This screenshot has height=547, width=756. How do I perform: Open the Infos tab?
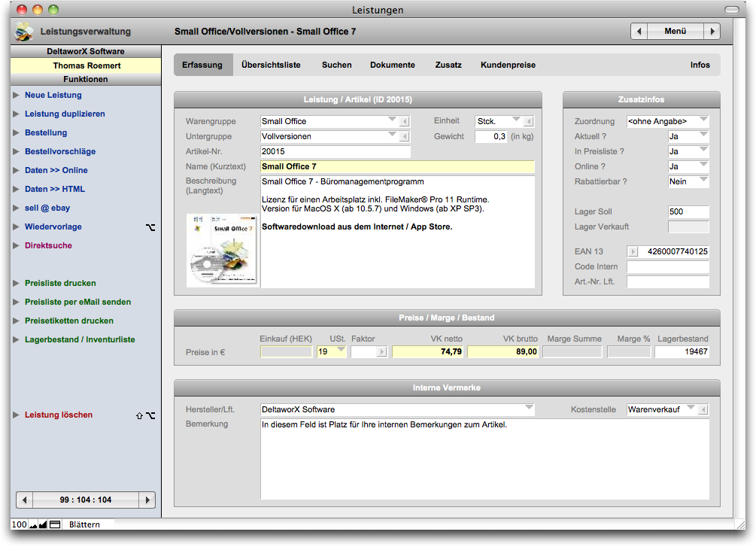[700, 65]
